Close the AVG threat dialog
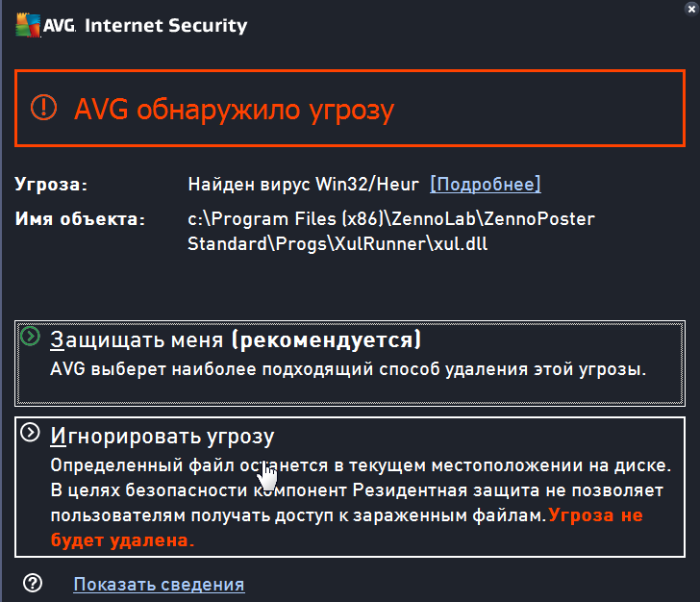The width and height of the screenshot is (700, 602). click(691, 9)
